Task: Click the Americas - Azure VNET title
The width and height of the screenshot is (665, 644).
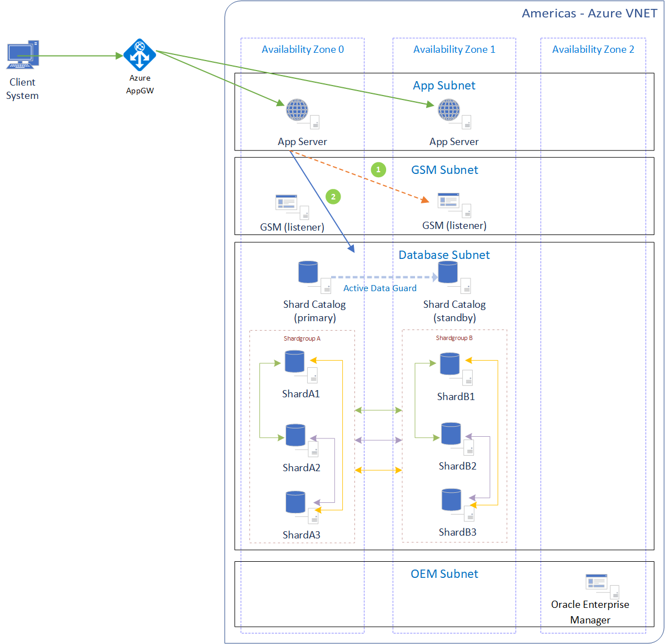Action: 589,13
